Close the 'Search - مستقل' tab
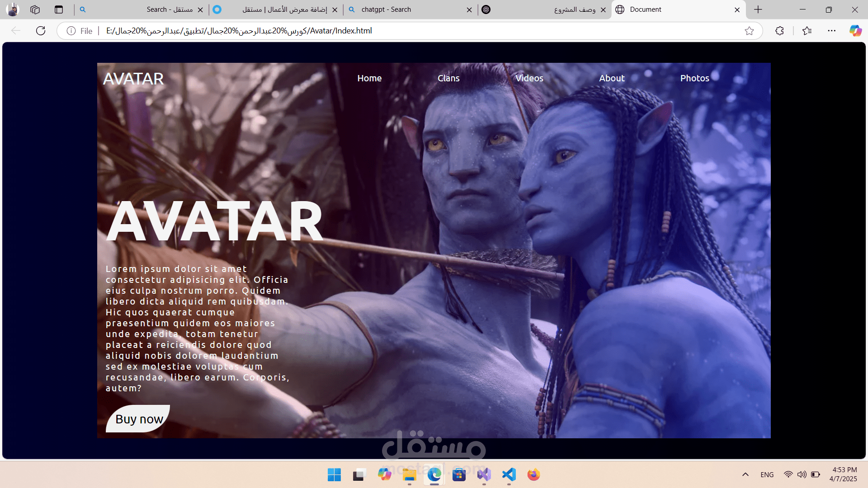Image resolution: width=868 pixels, height=488 pixels. (200, 9)
